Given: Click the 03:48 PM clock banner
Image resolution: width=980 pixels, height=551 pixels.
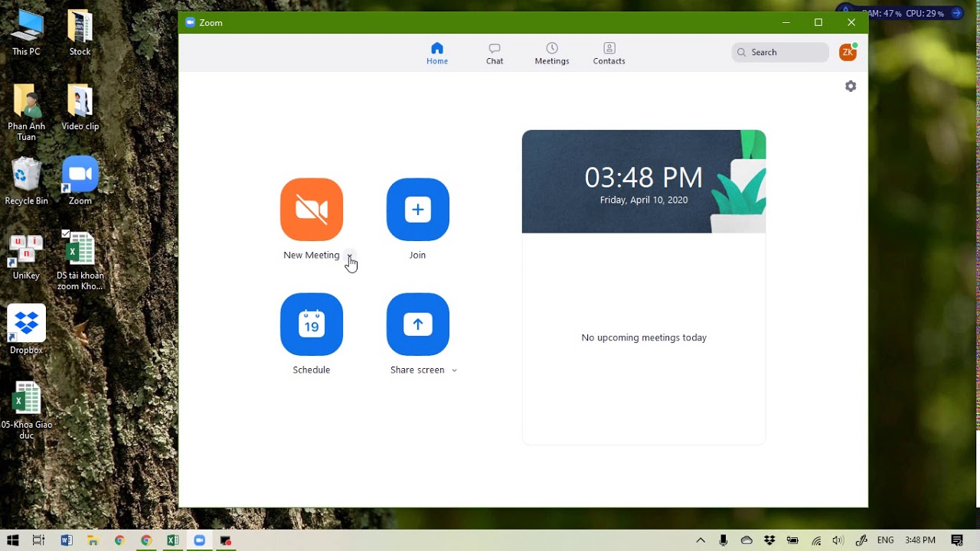Looking at the screenshot, I should coord(644,181).
